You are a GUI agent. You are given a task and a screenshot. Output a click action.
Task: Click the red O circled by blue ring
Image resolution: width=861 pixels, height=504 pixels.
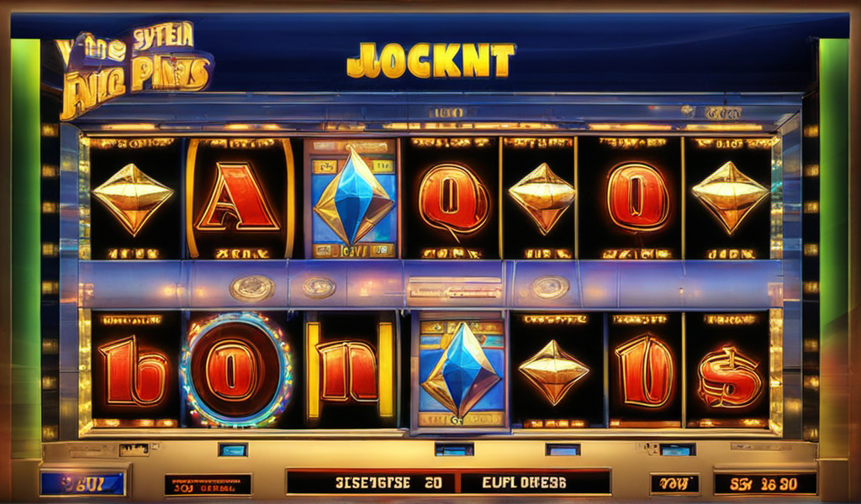[x=236, y=370]
